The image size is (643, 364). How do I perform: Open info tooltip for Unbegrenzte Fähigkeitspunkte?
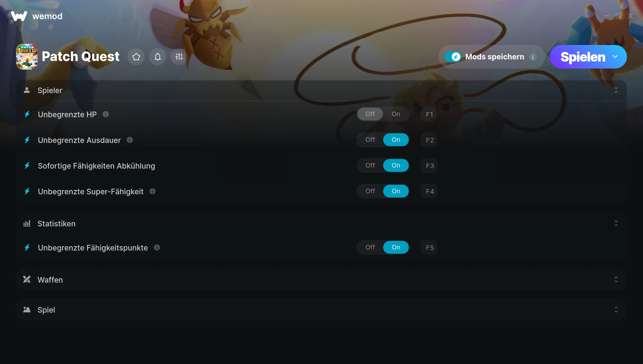pyautogui.click(x=157, y=248)
